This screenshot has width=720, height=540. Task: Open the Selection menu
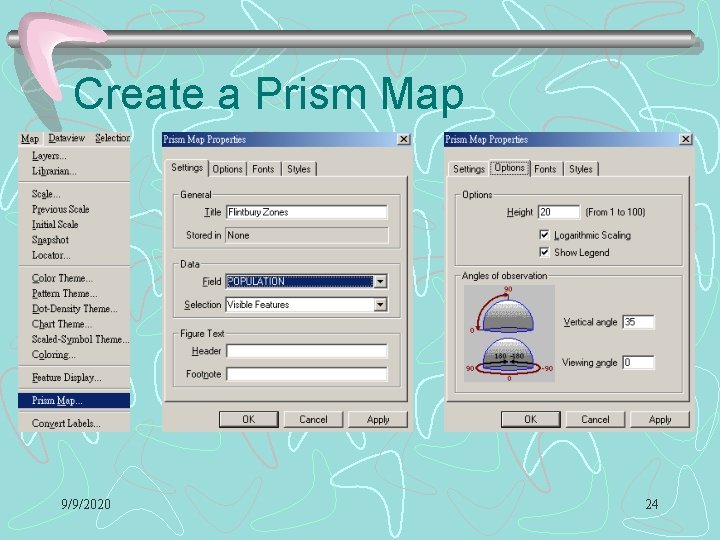coord(112,138)
